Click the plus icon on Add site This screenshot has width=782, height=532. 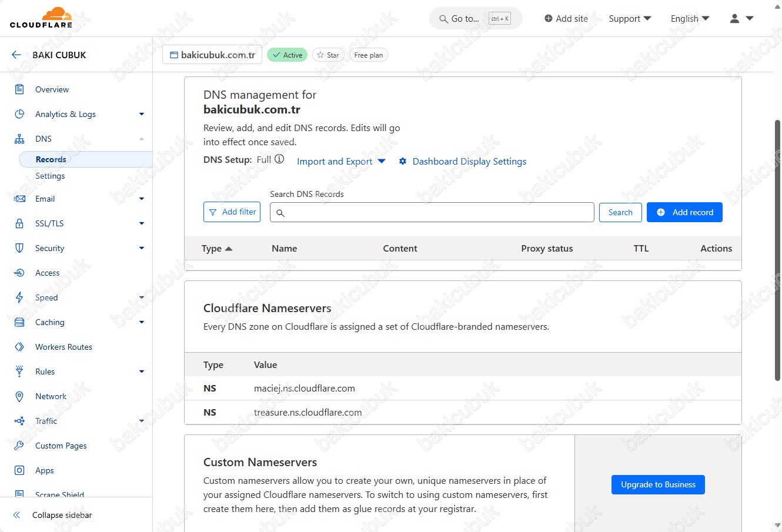point(549,18)
